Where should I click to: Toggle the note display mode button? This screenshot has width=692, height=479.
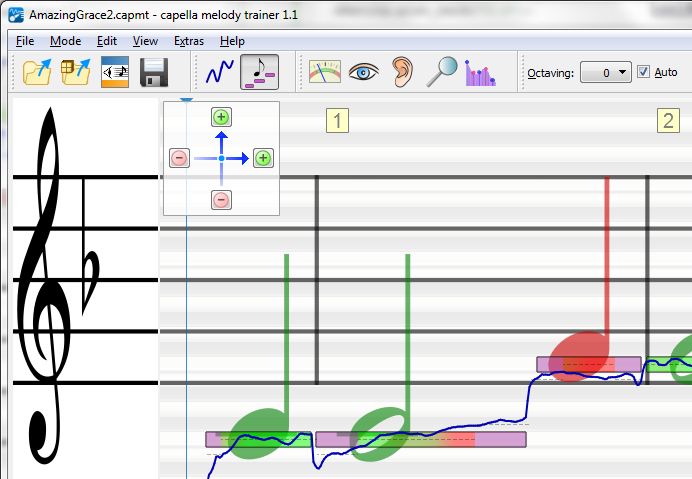point(259,72)
